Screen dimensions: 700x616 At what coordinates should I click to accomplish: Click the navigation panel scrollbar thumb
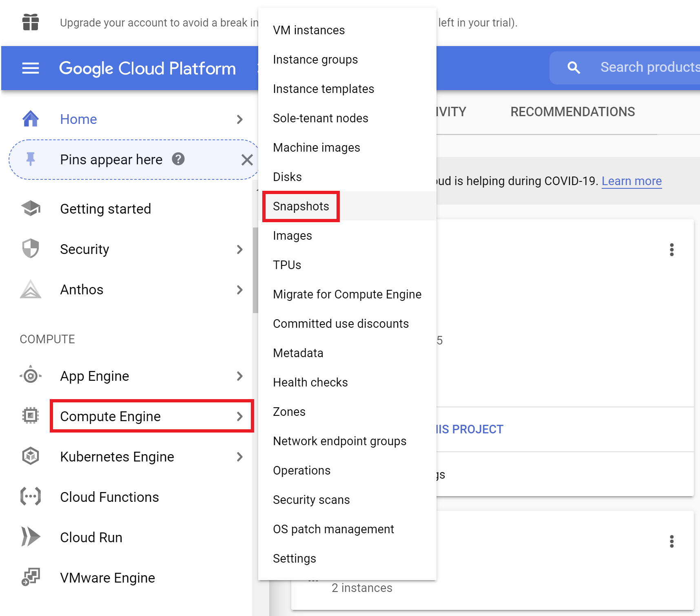pyautogui.click(x=255, y=270)
